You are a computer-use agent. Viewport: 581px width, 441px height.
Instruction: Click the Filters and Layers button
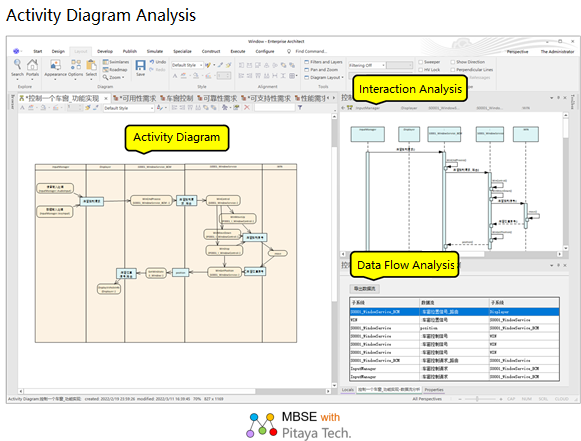pos(323,62)
